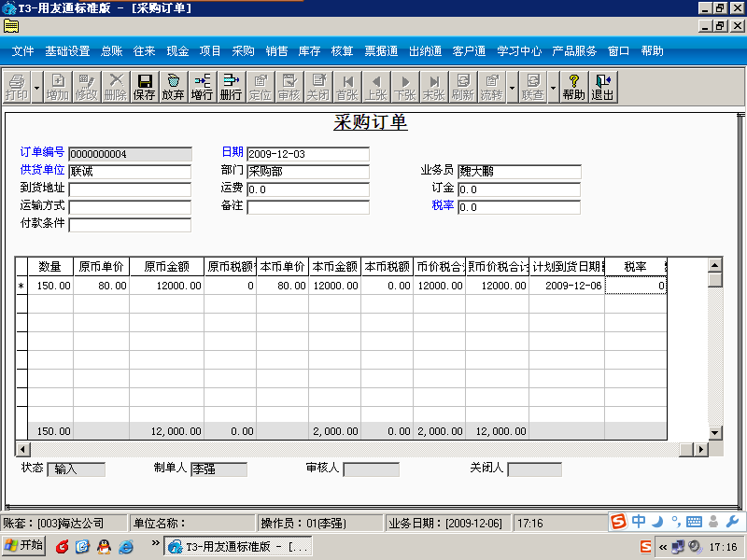Click the 部门 field containing 采购部

coord(308,172)
